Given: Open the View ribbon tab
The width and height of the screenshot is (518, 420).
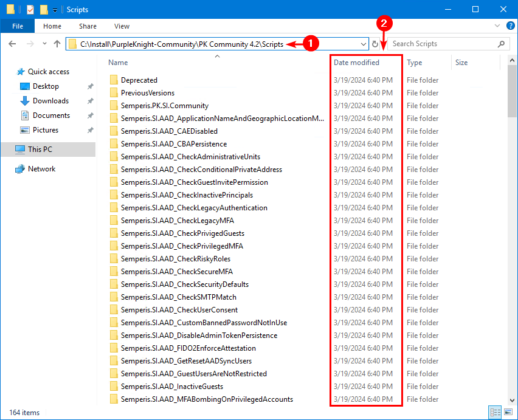Looking at the screenshot, I should 122,26.
